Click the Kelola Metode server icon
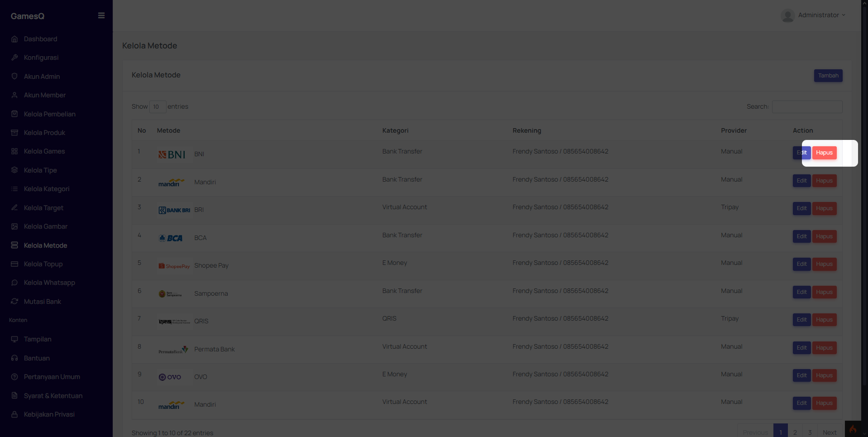Viewport: 868px width, 437px height. pyautogui.click(x=14, y=245)
